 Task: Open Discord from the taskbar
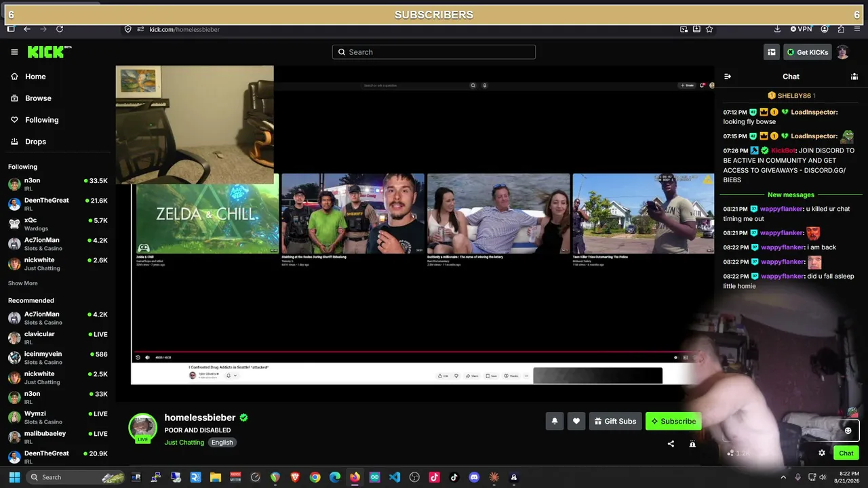[474, 477]
